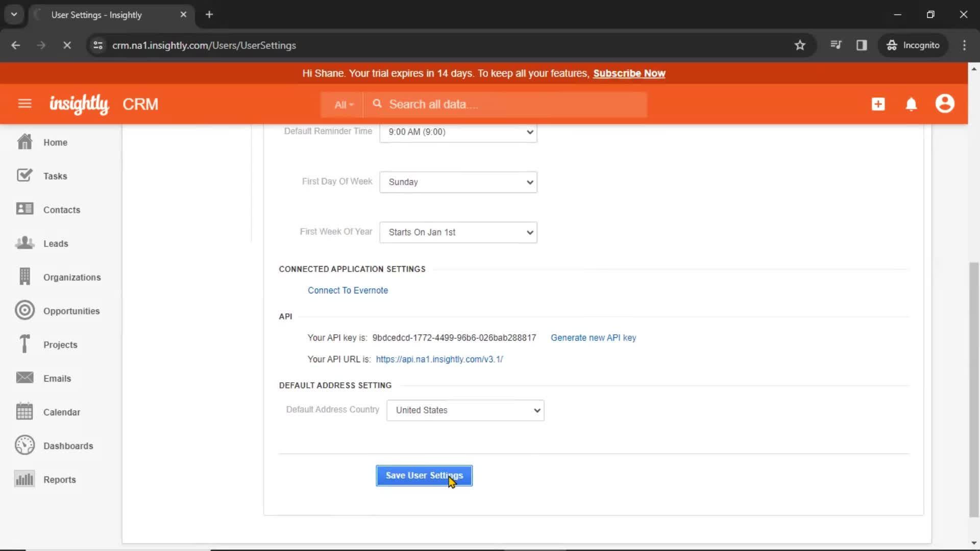Open the hamburger navigation menu
Viewport: 980px width, 551px height.
coord(24,104)
